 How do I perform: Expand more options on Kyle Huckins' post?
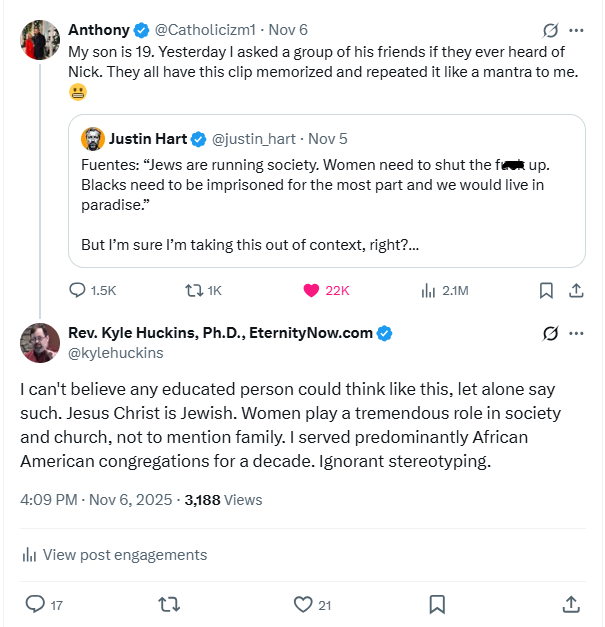576,333
